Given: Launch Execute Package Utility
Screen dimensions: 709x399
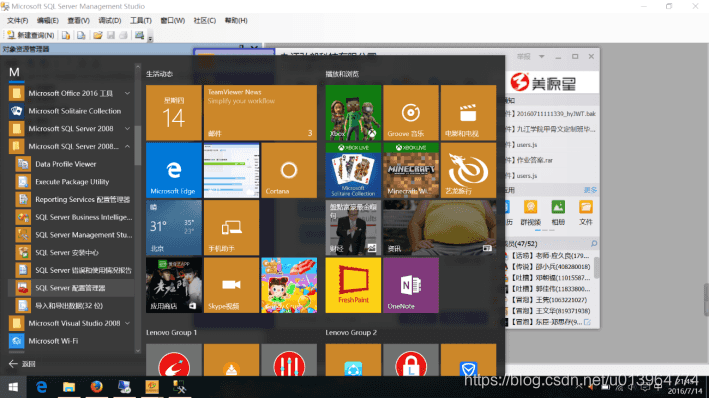Looking at the screenshot, I should (74, 181).
